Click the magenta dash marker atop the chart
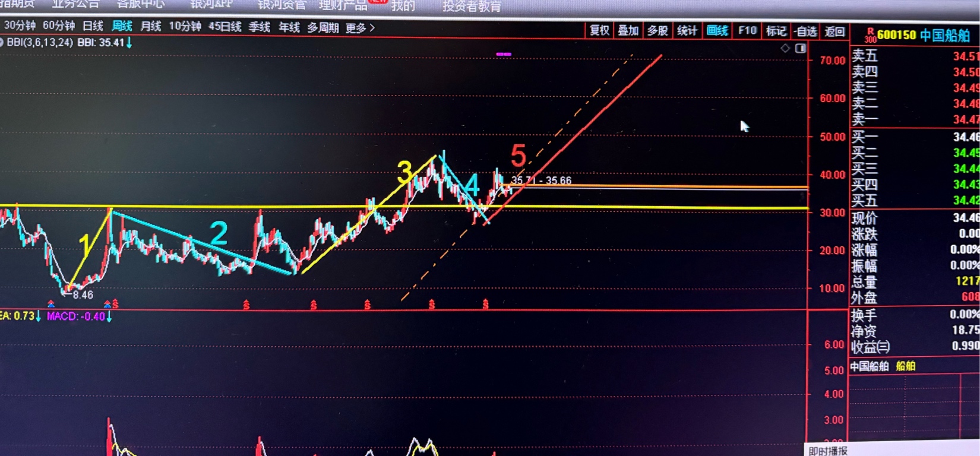The image size is (980, 456). pyautogui.click(x=504, y=54)
